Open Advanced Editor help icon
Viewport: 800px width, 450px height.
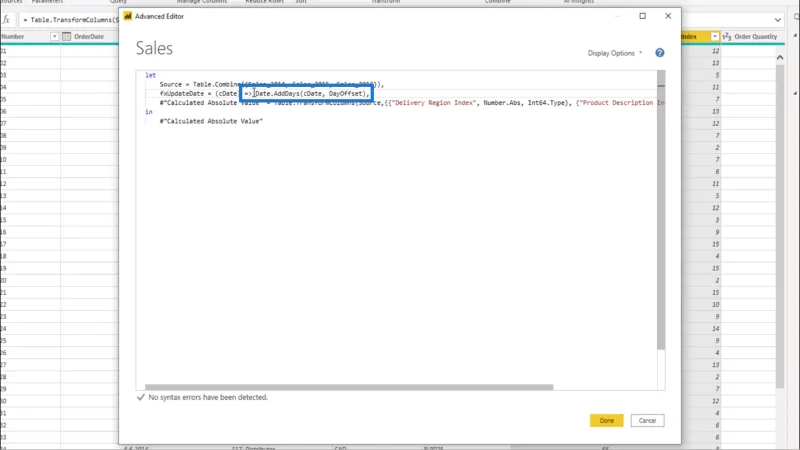(660, 53)
